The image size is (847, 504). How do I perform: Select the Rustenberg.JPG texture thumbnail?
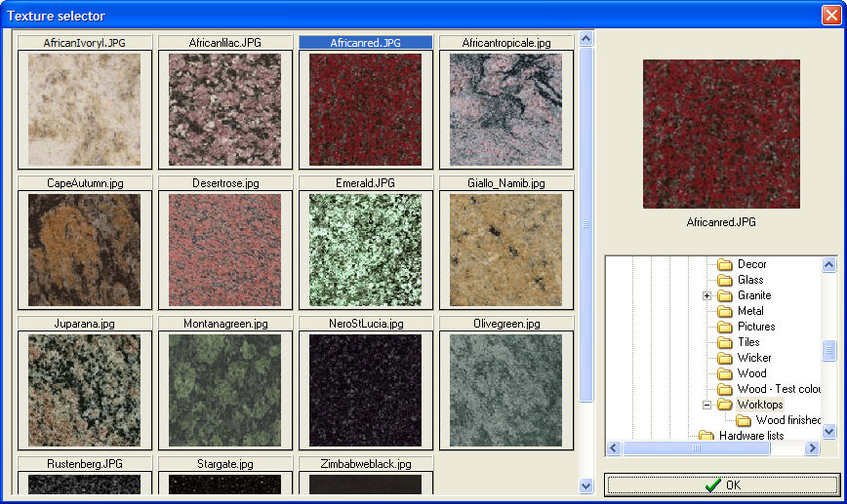(x=84, y=483)
